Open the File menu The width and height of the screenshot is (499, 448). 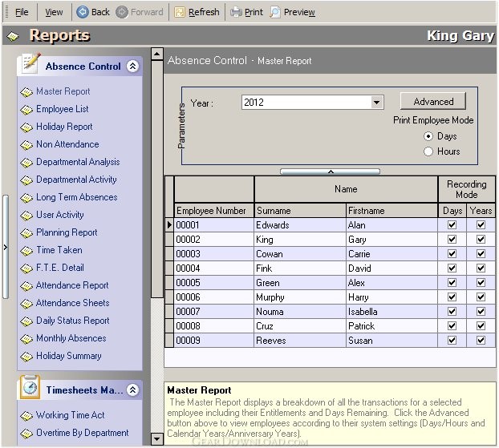[22, 12]
